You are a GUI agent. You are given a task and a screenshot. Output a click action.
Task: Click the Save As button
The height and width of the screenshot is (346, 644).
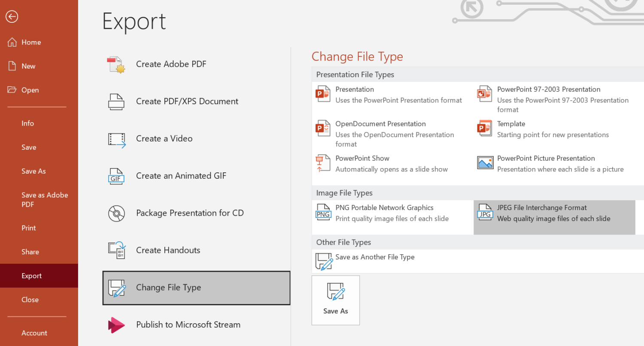336,300
